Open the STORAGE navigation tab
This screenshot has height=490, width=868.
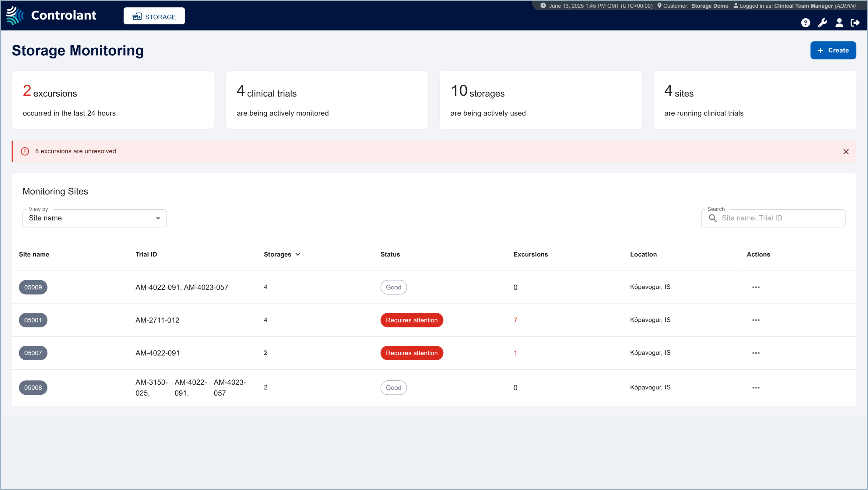[154, 16]
